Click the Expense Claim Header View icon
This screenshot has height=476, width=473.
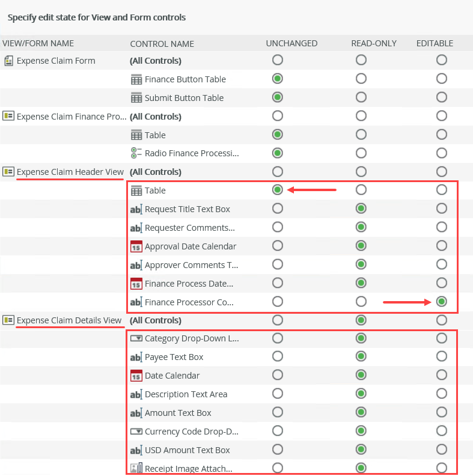point(8,172)
